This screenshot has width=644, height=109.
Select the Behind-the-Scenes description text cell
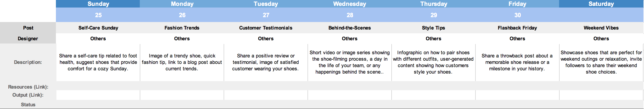tap(349, 62)
